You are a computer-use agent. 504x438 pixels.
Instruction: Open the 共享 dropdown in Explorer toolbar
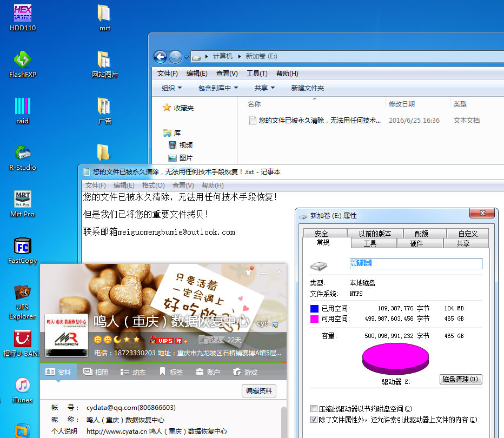click(x=264, y=88)
